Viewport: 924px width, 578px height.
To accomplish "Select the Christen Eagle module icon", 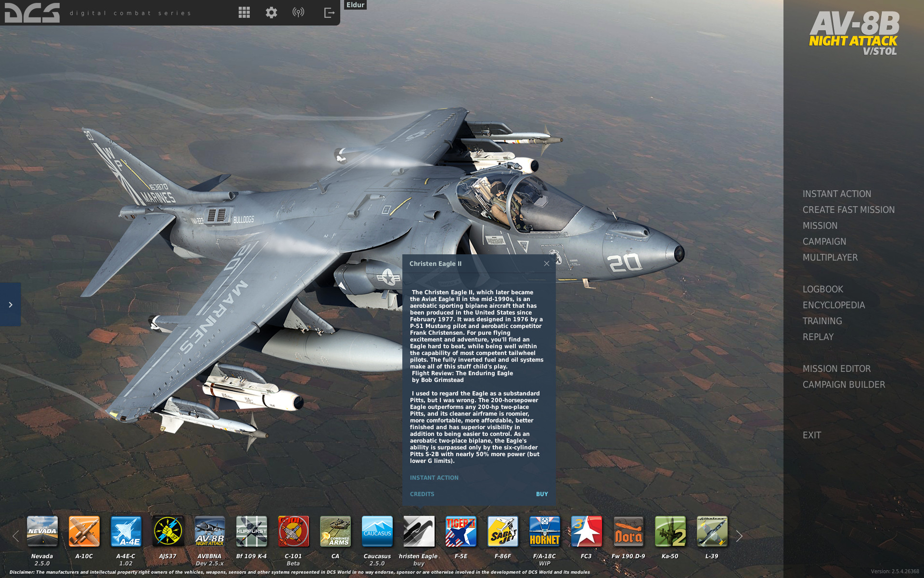I will [x=419, y=531].
